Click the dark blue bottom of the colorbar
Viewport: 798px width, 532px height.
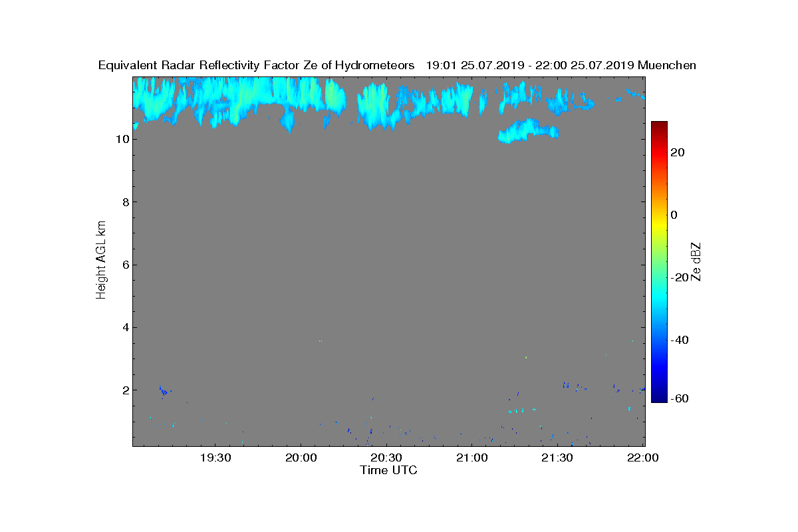pos(659,398)
